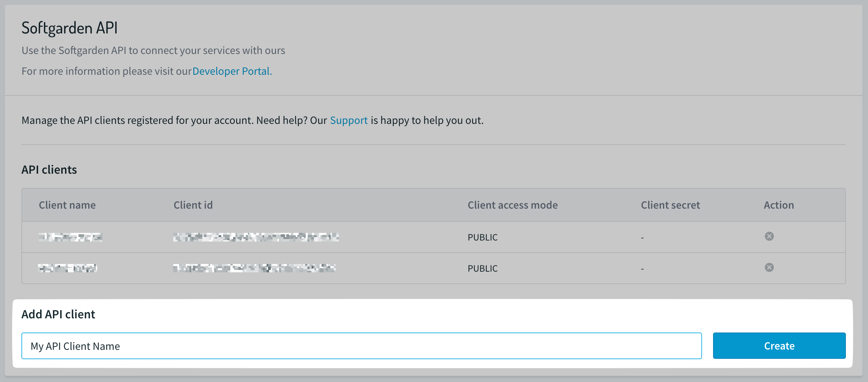Click the Action column header

point(778,205)
